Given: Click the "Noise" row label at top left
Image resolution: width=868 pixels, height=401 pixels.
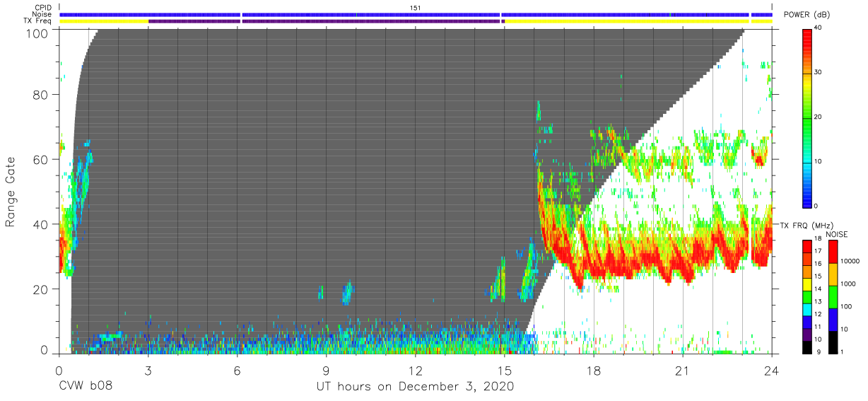Looking at the screenshot, I should click(x=42, y=14).
